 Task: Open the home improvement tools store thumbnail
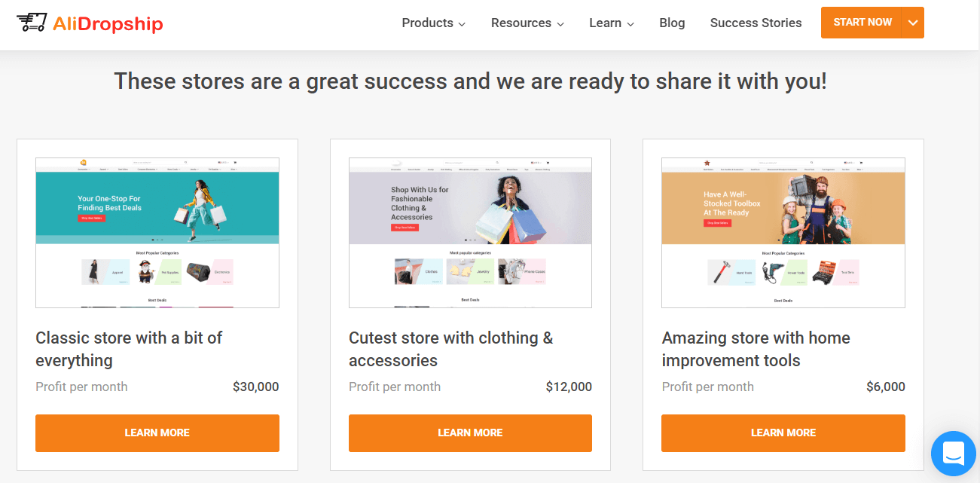click(783, 232)
